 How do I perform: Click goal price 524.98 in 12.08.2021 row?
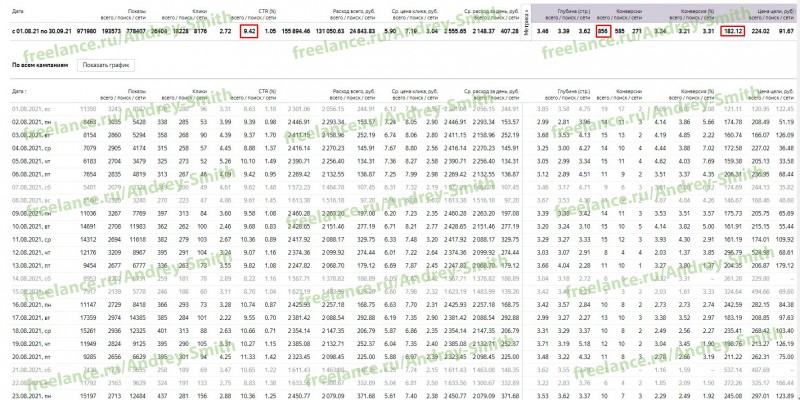tap(760, 254)
